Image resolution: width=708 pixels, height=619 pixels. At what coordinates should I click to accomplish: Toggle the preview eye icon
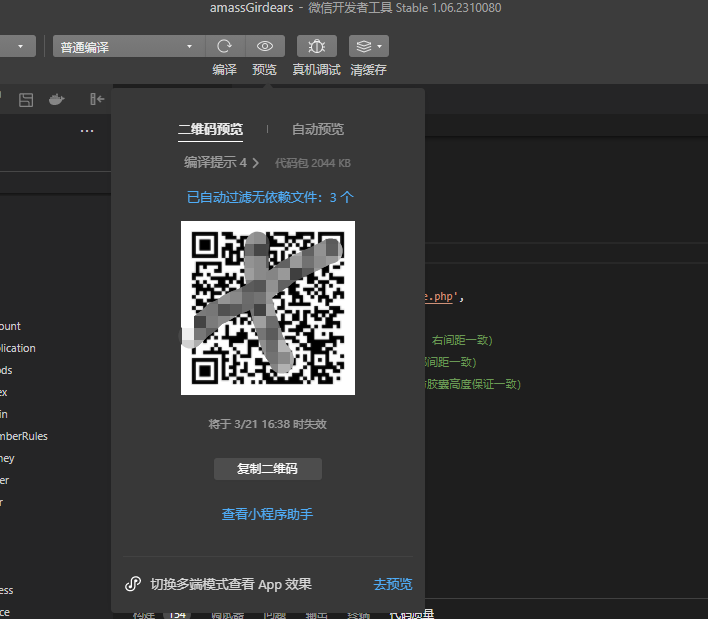(x=265, y=46)
